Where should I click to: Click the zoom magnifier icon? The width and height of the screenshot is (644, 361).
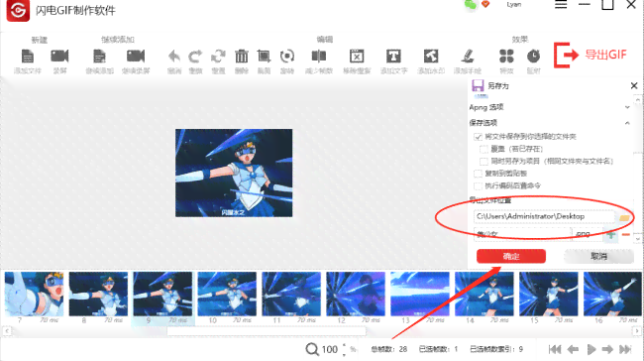point(312,349)
